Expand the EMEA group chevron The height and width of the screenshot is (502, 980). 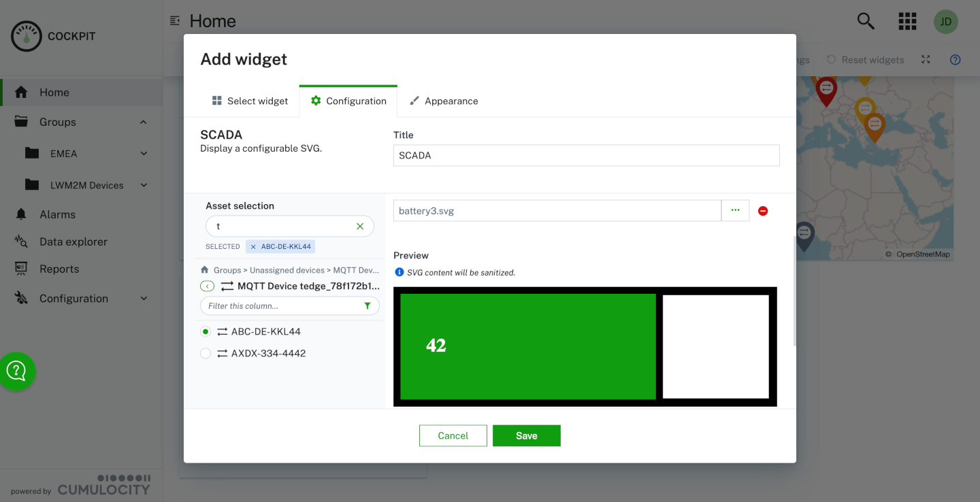point(144,154)
